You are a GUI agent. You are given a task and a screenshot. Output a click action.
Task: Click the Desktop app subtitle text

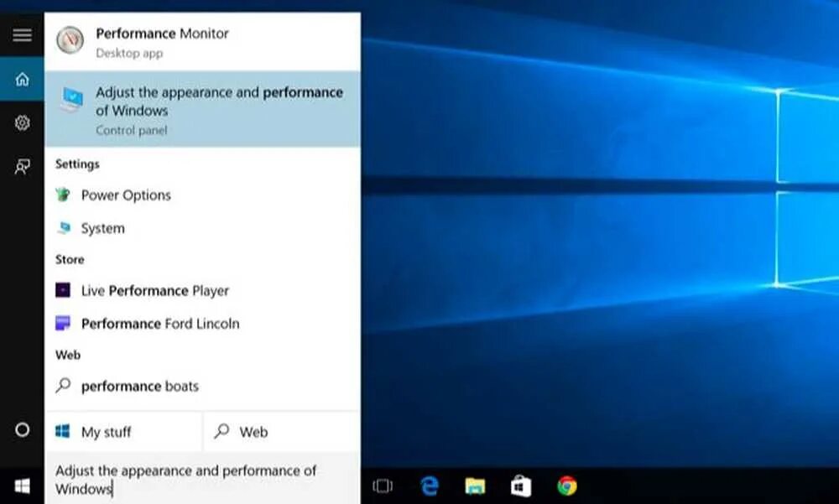(x=129, y=53)
